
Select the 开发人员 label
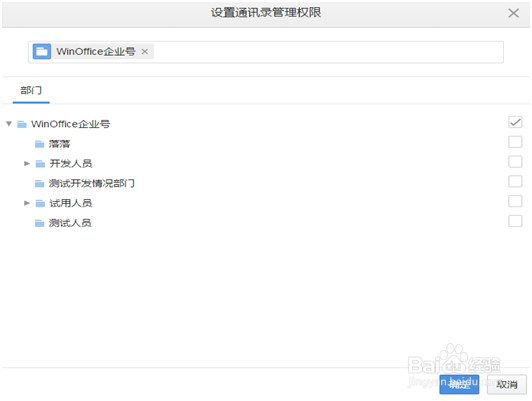click(71, 164)
